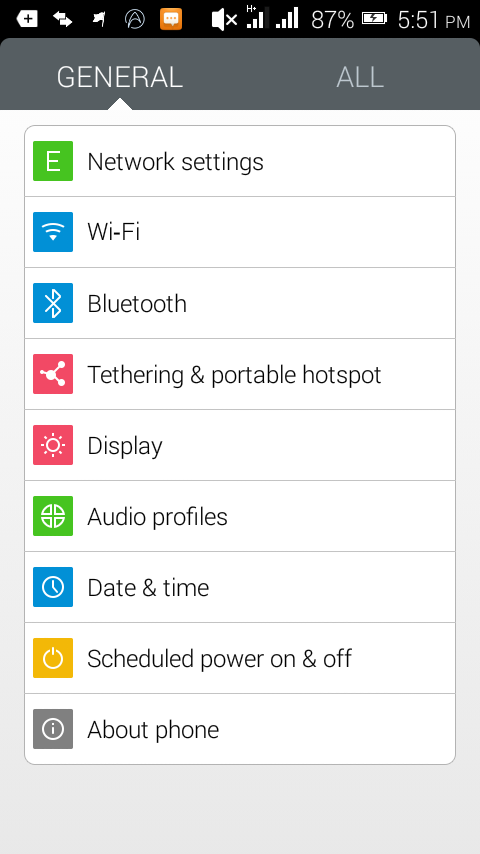This screenshot has height=854, width=480.
Task: Tap the muted speaker status icon
Action: pos(224,20)
